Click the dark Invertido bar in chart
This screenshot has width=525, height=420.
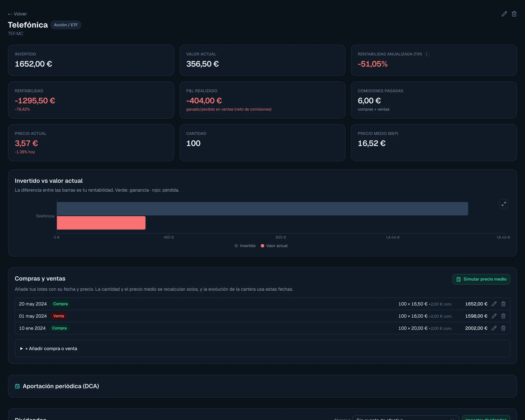pyautogui.click(x=262, y=209)
